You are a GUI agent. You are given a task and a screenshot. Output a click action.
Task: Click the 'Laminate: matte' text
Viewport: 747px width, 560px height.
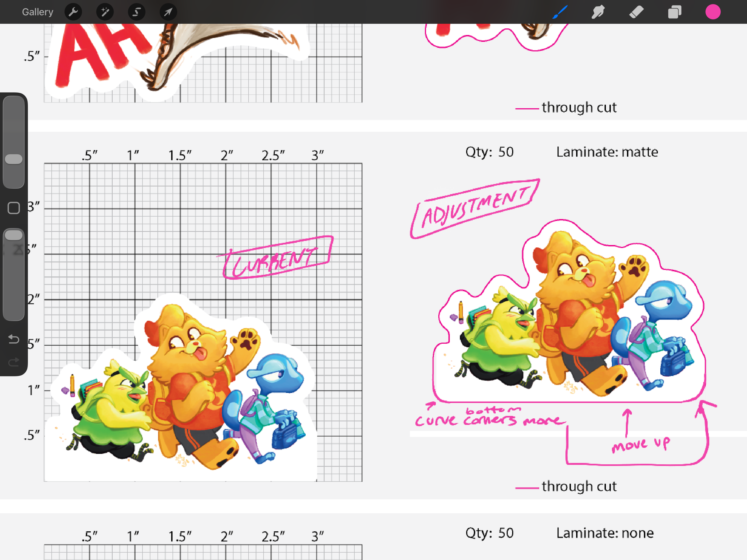pos(607,152)
